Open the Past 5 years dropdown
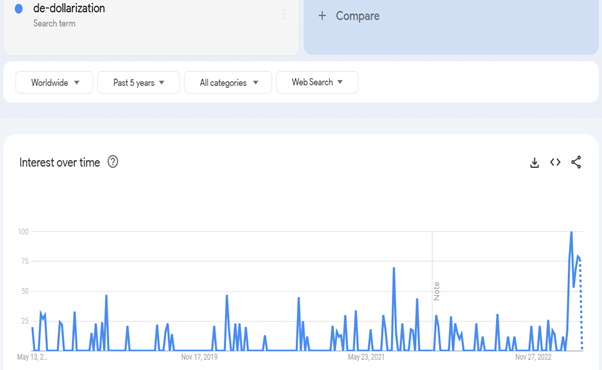The width and height of the screenshot is (602, 370). 138,83
